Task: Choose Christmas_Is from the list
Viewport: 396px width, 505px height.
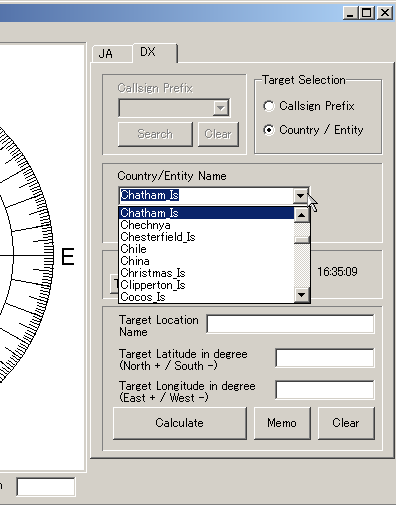Action: coord(206,273)
